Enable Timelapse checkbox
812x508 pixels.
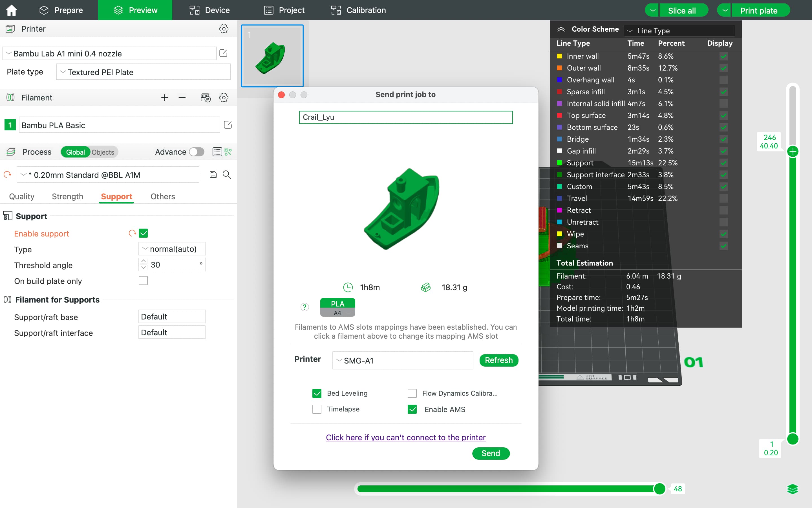pyautogui.click(x=317, y=409)
